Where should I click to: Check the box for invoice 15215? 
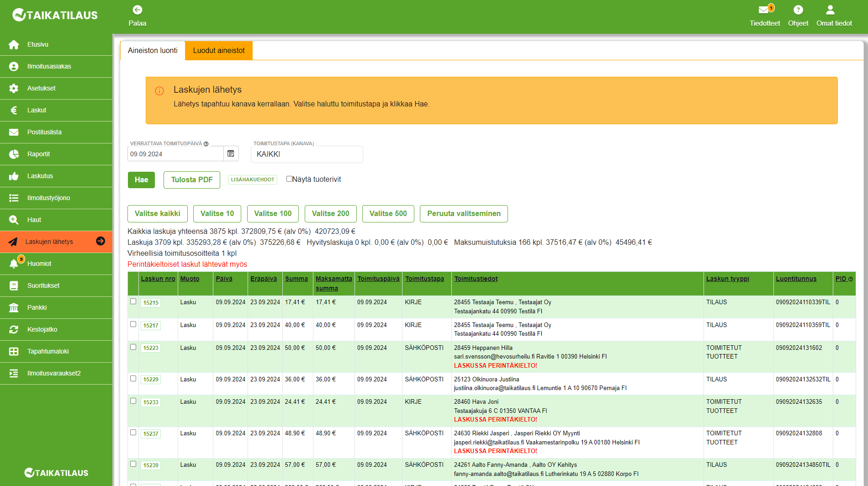133,301
